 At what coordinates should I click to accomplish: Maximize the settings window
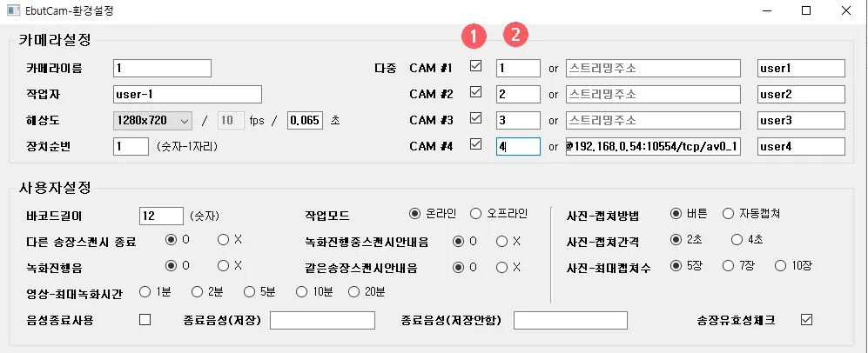(x=805, y=11)
